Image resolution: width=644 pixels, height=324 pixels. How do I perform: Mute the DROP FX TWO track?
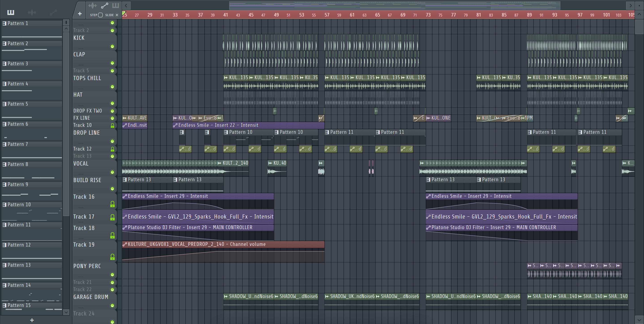tap(112, 111)
